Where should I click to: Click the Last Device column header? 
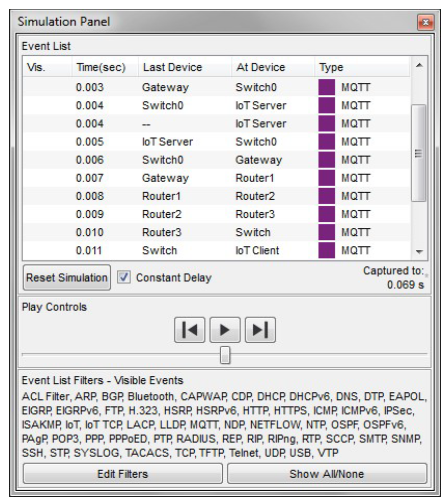[x=172, y=67]
